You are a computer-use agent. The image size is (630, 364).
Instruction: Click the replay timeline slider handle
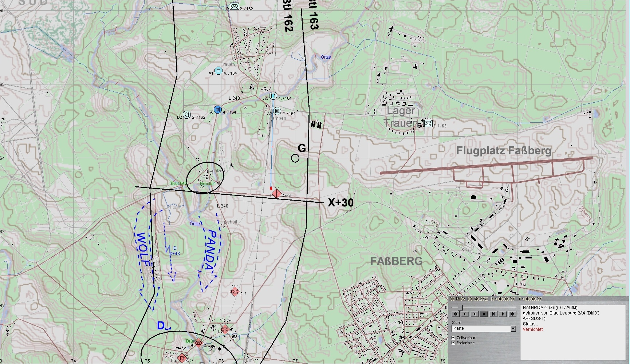click(x=460, y=308)
